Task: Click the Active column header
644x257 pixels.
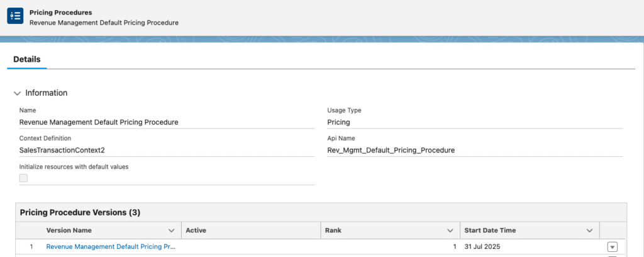Action: coord(196,231)
